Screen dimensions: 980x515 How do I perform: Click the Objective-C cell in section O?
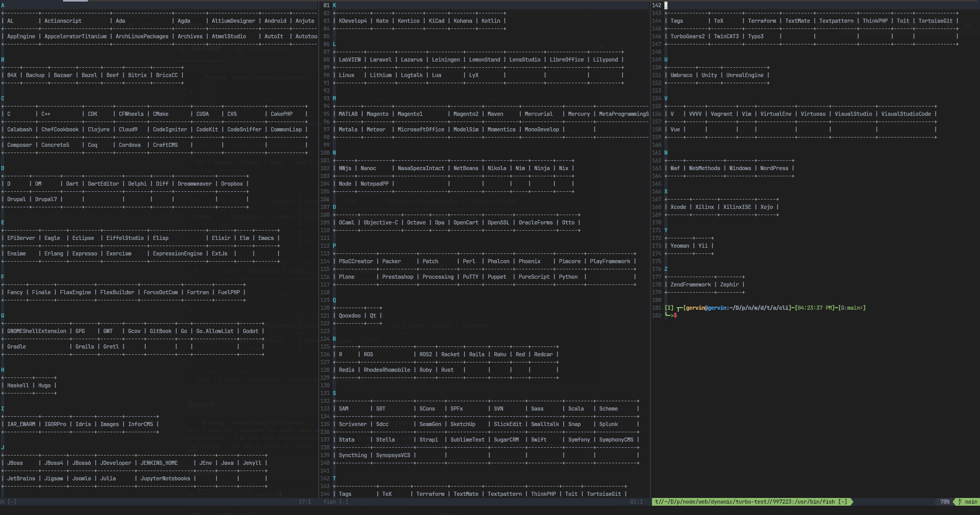381,222
